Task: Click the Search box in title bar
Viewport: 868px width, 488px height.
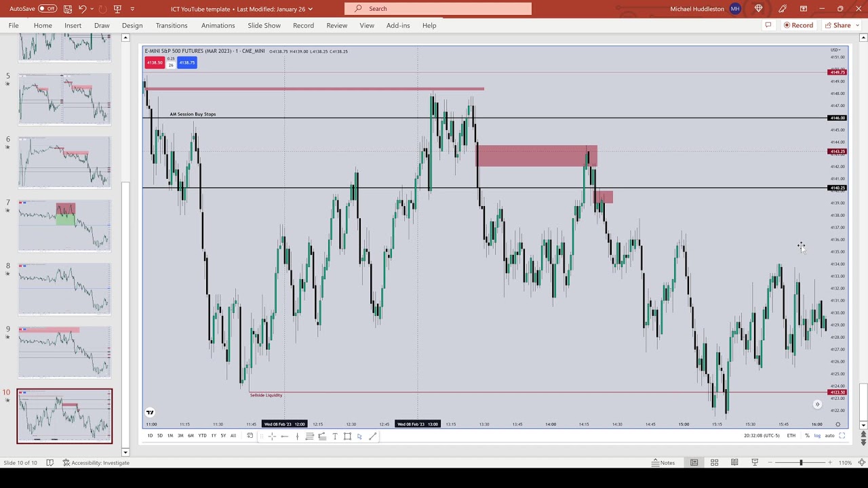Action: [x=437, y=9]
